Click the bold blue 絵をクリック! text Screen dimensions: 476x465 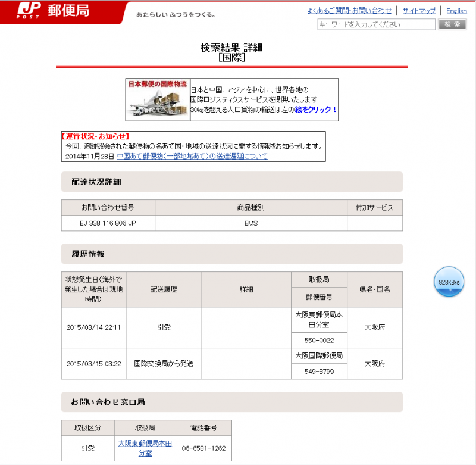(316, 110)
